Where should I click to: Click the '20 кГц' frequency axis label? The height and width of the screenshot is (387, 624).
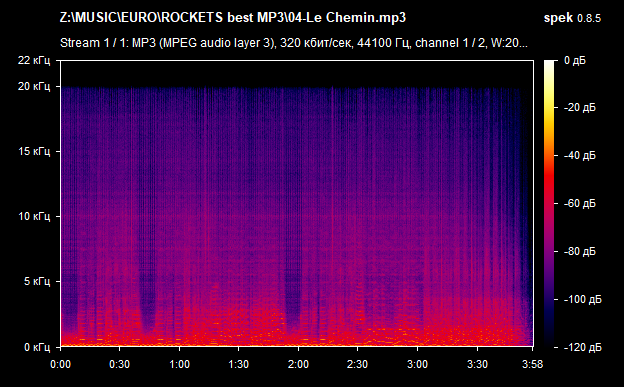34,86
